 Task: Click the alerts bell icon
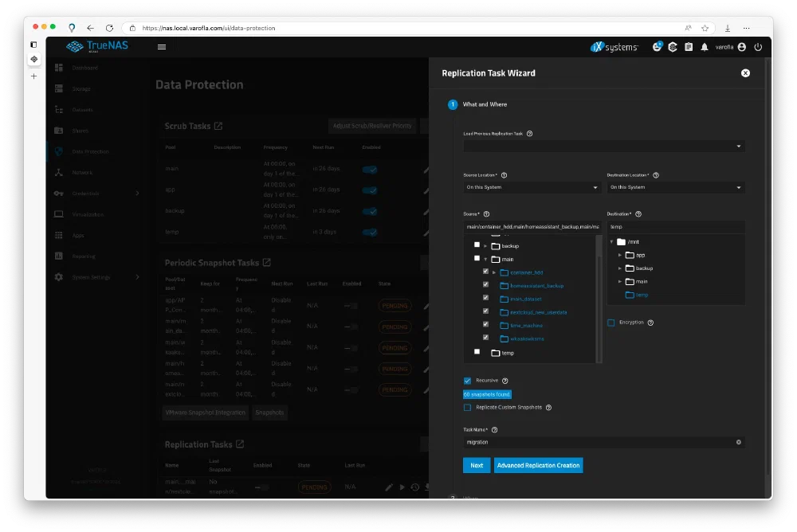(705, 47)
